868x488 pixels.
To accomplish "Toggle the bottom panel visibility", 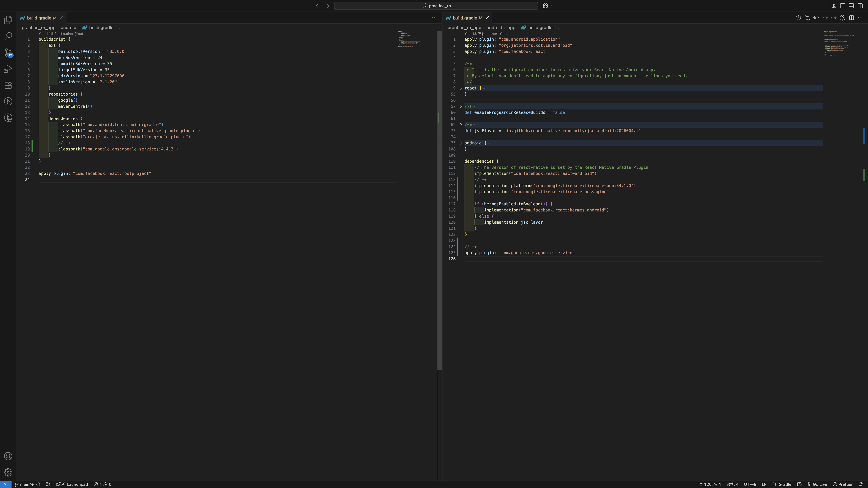I will click(x=851, y=6).
